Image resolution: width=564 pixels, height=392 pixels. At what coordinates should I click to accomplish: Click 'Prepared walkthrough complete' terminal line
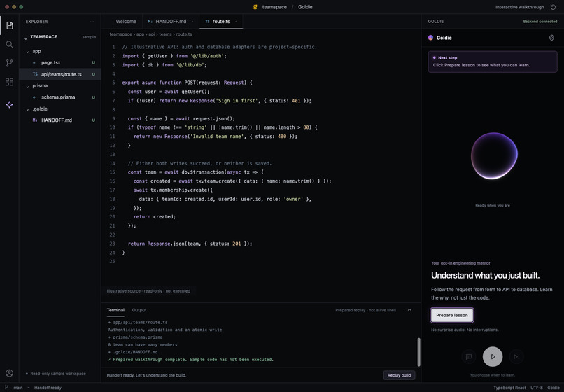[190, 359]
